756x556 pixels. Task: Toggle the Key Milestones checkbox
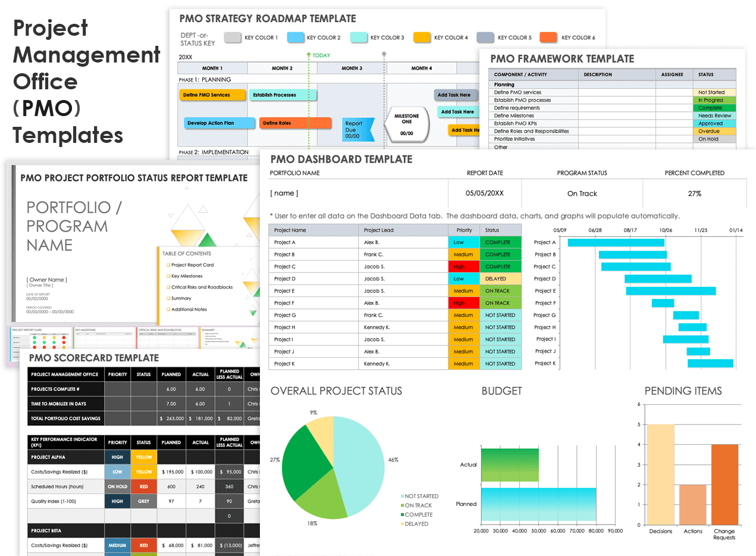tap(168, 276)
